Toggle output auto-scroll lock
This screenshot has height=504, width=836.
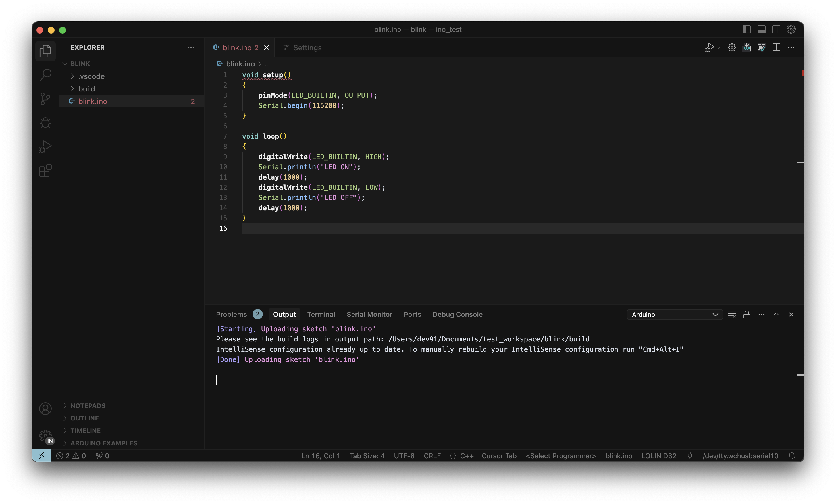[x=746, y=315]
